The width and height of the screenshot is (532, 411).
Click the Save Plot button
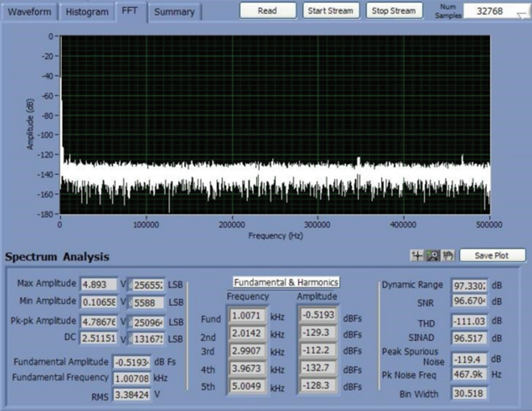click(x=492, y=256)
